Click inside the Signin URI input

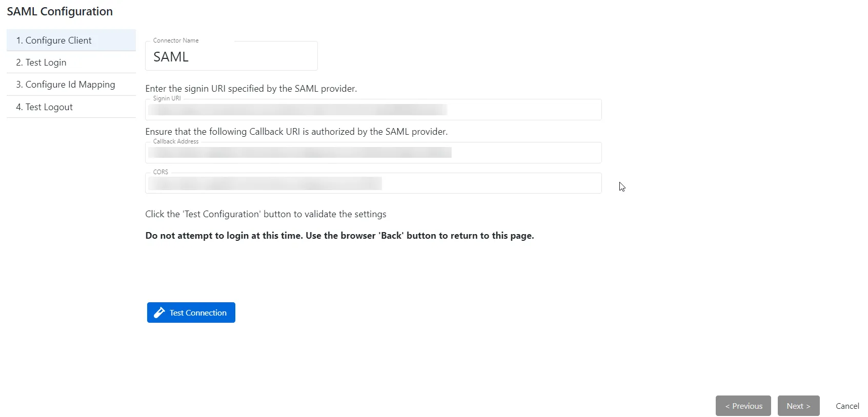click(373, 110)
